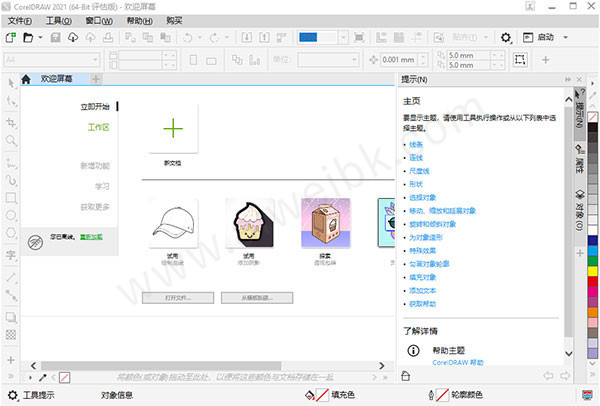Open the cupcake sample thumbnail
Screen dimensions: 600x406
coord(250,223)
